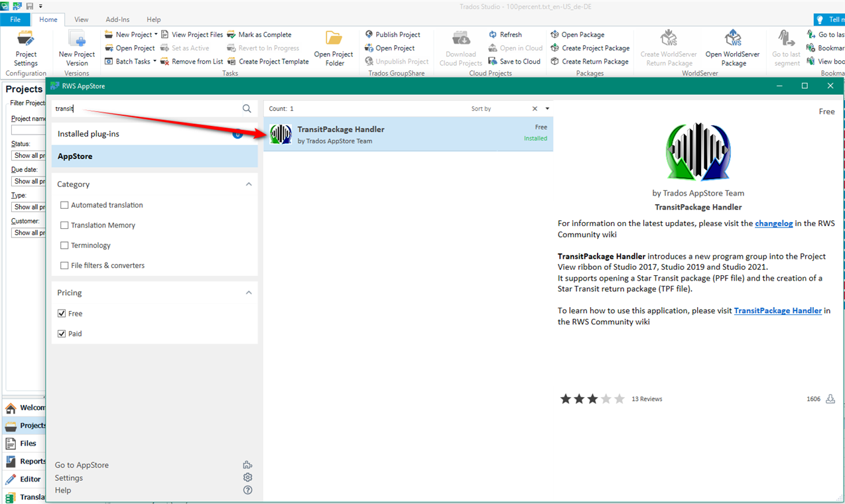Image resolution: width=845 pixels, height=504 pixels.
Task: Click Open Package
Action: coord(577,34)
